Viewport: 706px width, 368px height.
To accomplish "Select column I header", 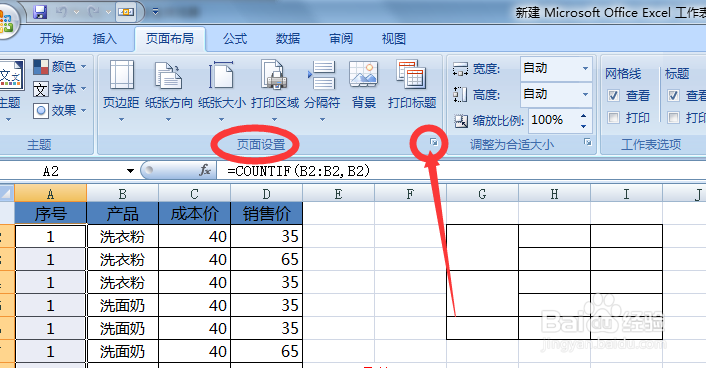I will click(x=626, y=194).
